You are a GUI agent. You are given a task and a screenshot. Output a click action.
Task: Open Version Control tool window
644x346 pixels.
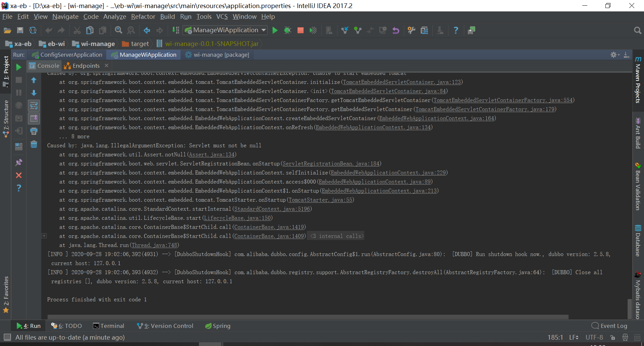click(165, 326)
